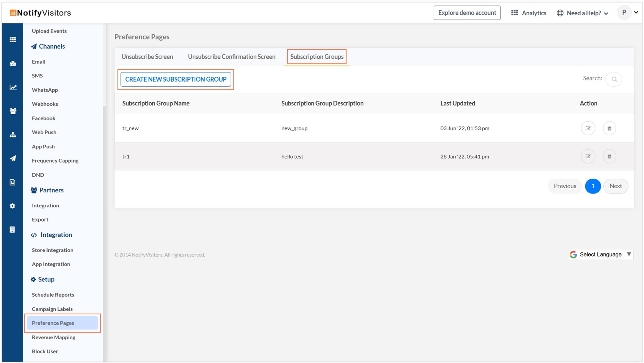Open the line chart analytics icon in left rail
644x363 pixels.
click(13, 87)
